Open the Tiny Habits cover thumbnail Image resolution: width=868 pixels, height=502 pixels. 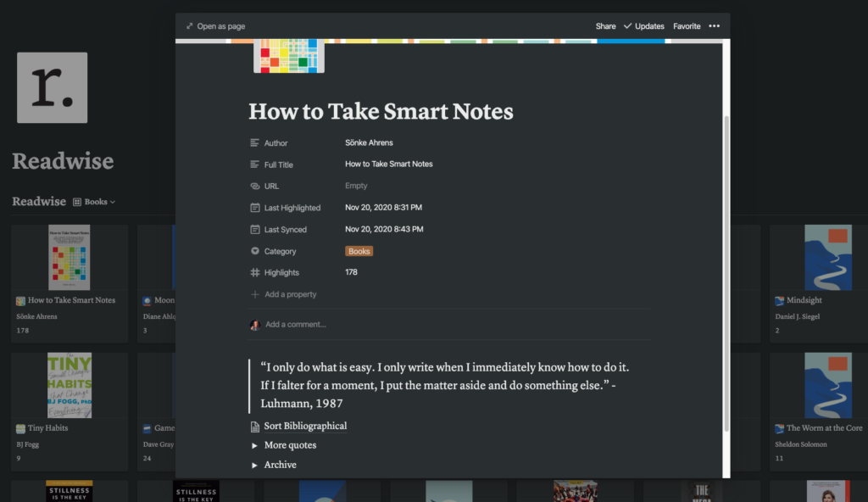pyautogui.click(x=70, y=385)
